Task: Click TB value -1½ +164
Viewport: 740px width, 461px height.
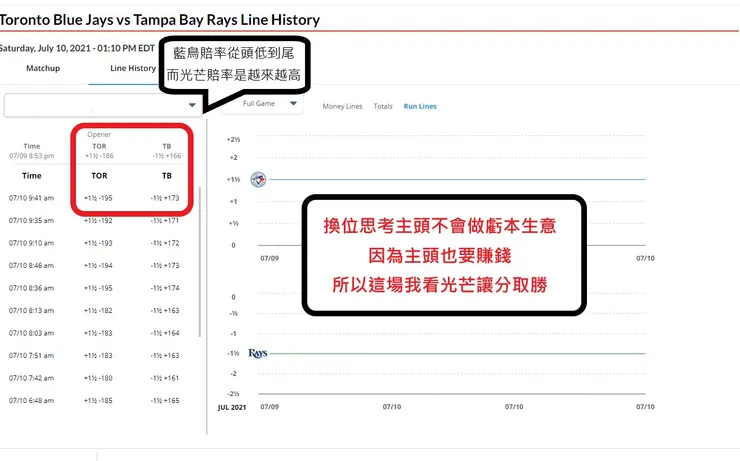Action: (165, 333)
